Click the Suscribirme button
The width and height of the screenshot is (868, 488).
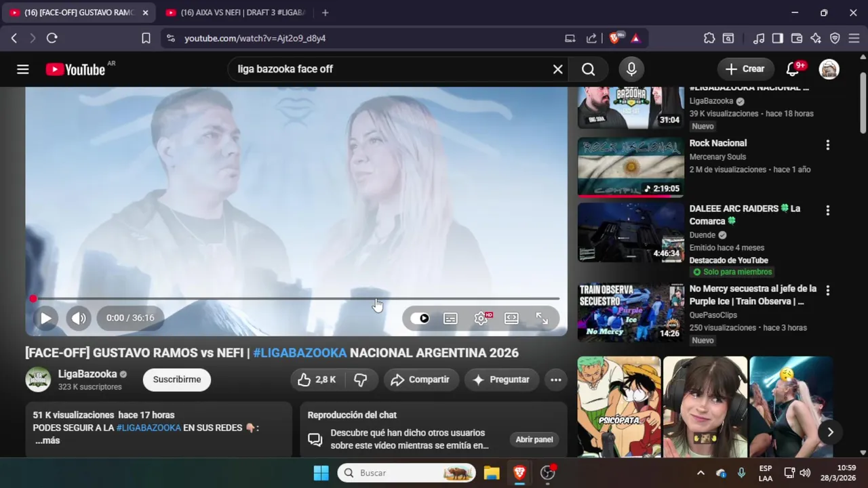(177, 380)
